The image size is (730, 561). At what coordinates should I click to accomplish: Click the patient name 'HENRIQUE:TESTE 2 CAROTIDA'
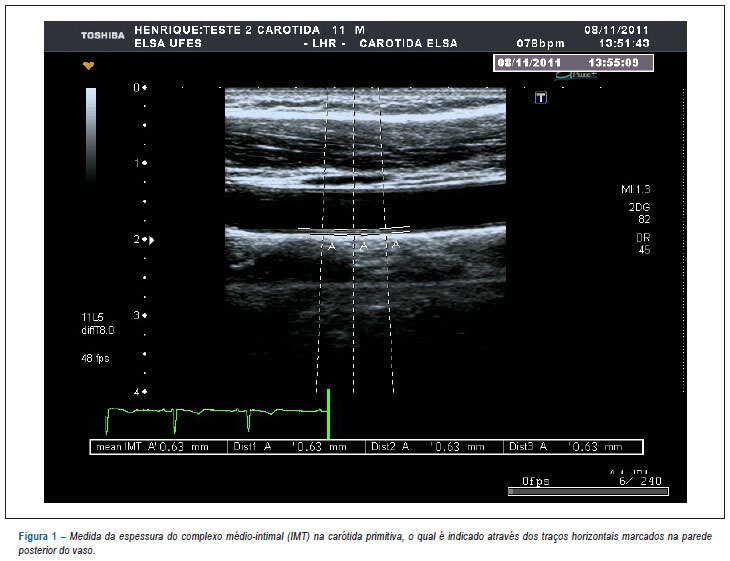coord(227,30)
